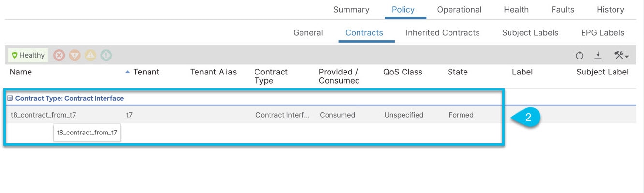Sort by the Tenant column arrow
The height and width of the screenshot is (193, 644).
128,72
